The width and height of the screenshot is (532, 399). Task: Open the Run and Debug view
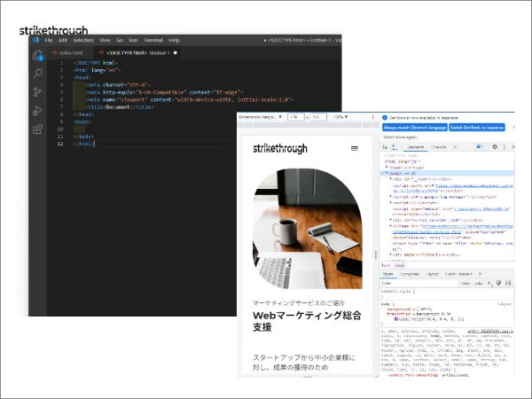click(37, 111)
